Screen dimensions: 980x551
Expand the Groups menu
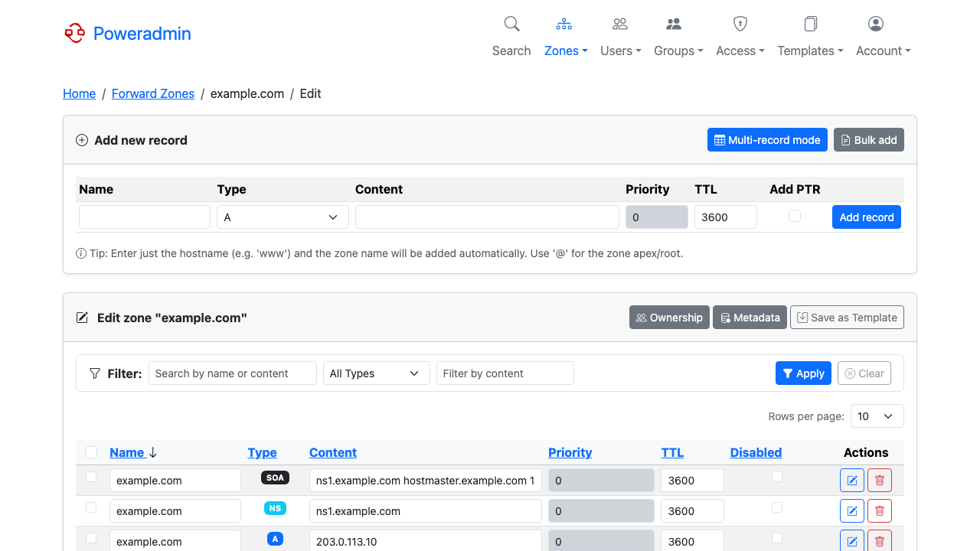pyautogui.click(x=678, y=51)
